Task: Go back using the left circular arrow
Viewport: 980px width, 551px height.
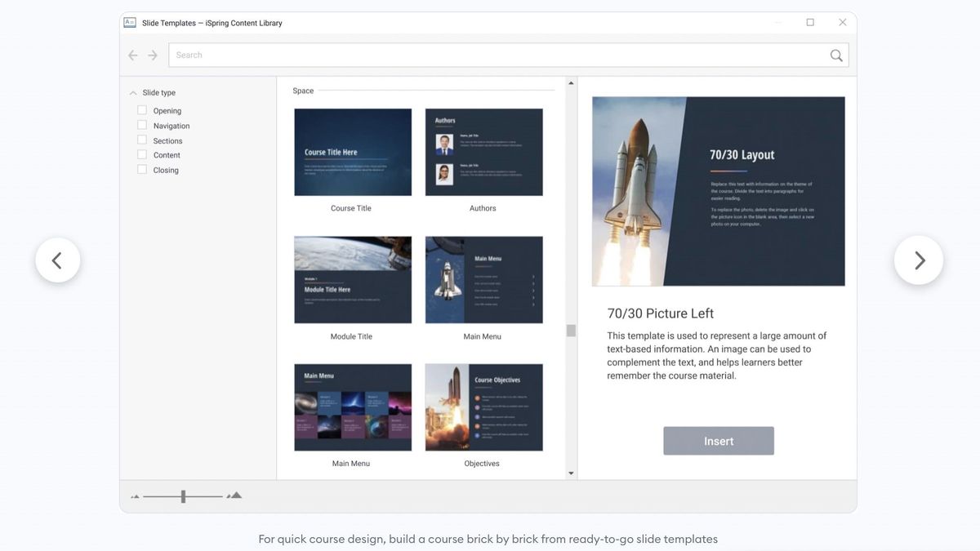Action: pos(58,260)
